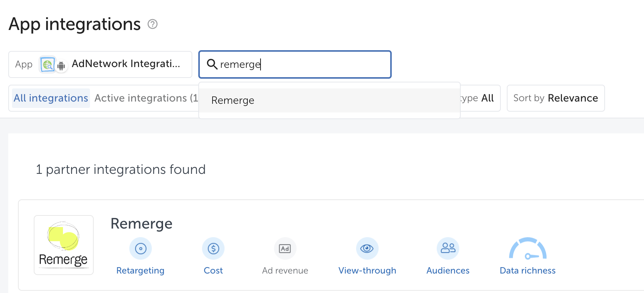The image size is (644, 293).
Task: Switch to the Active integrations tab
Action: coord(146,98)
